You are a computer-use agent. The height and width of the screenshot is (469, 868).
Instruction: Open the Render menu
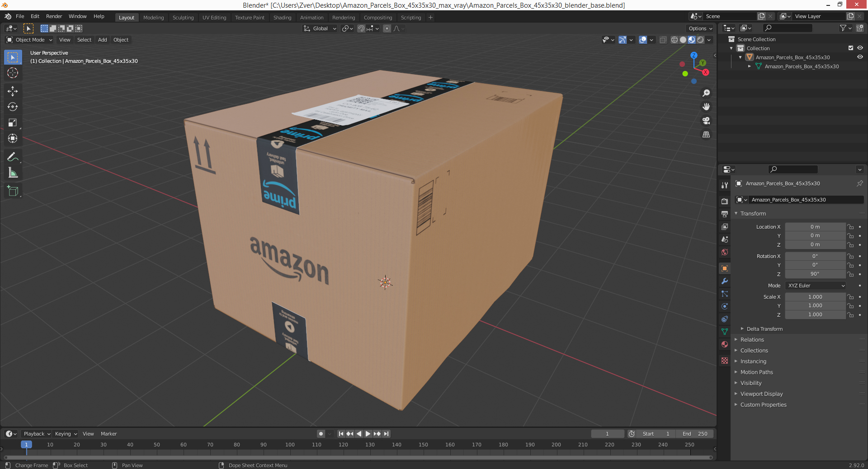click(54, 16)
